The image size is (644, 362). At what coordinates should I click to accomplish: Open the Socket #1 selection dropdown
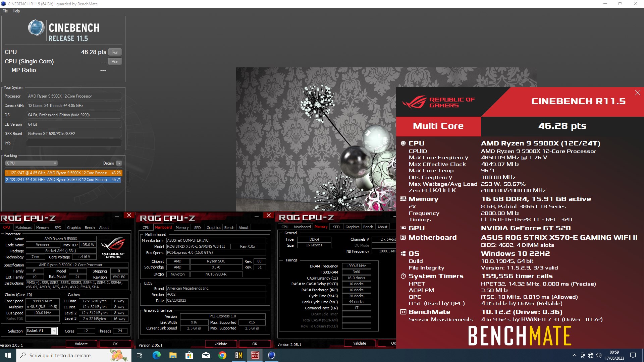[42, 331]
